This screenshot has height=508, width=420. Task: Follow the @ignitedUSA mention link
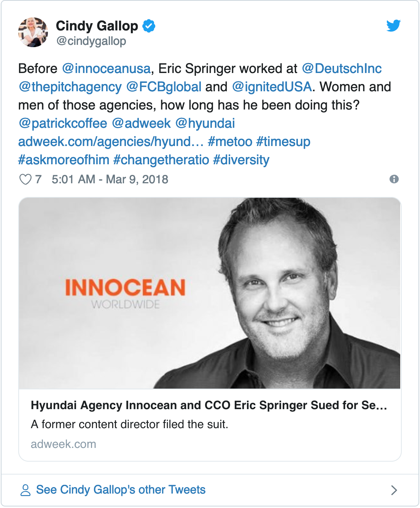(272, 87)
